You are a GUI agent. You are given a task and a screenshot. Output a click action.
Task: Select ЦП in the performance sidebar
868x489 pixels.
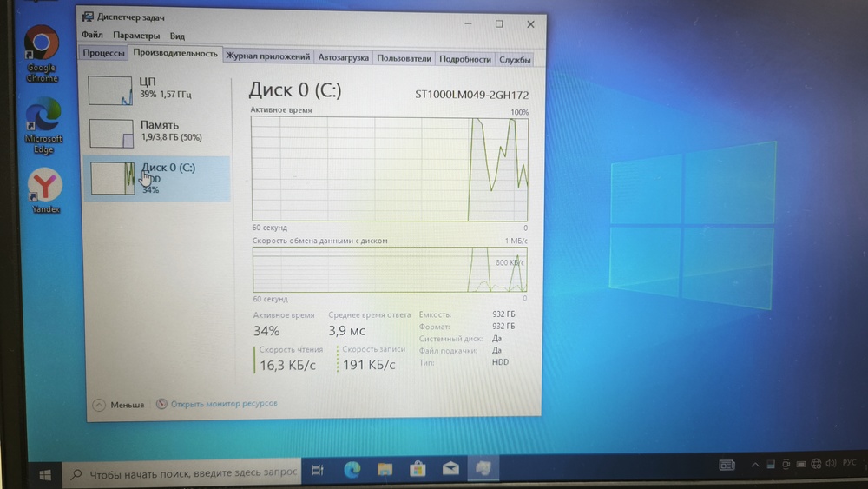(158, 89)
